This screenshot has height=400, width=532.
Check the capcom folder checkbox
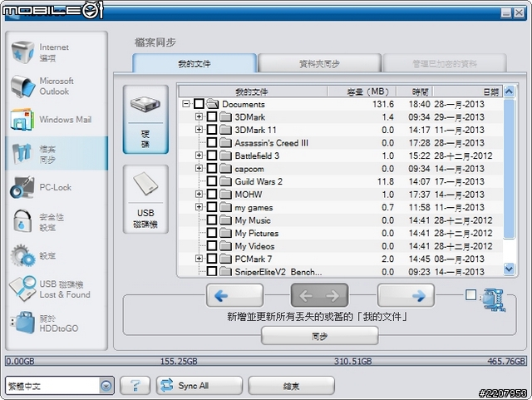click(212, 168)
